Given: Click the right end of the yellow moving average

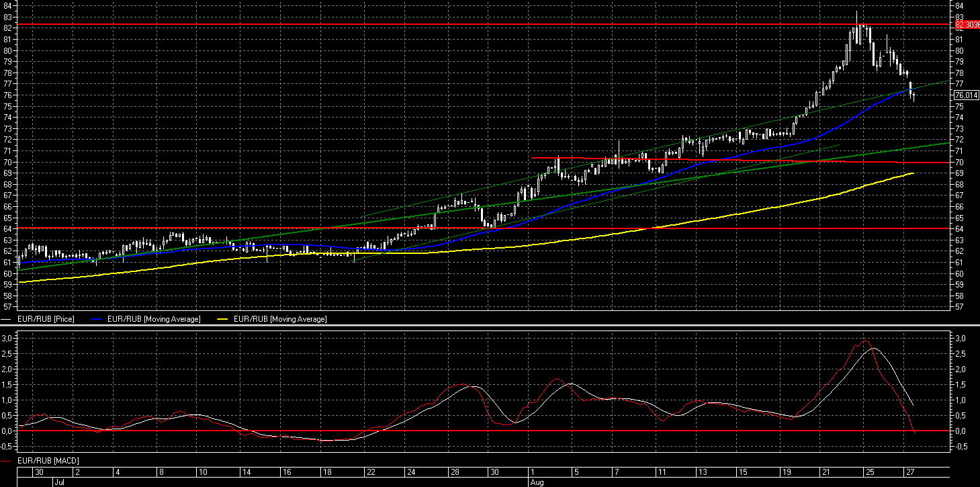Looking at the screenshot, I should point(912,173).
